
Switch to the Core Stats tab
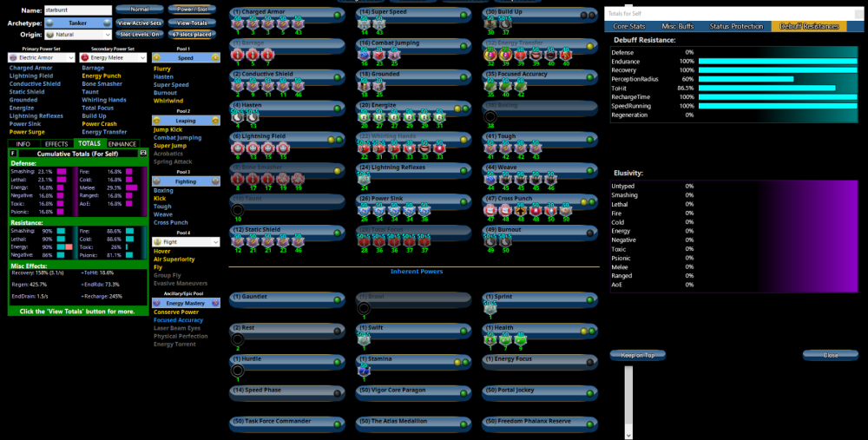pyautogui.click(x=629, y=27)
